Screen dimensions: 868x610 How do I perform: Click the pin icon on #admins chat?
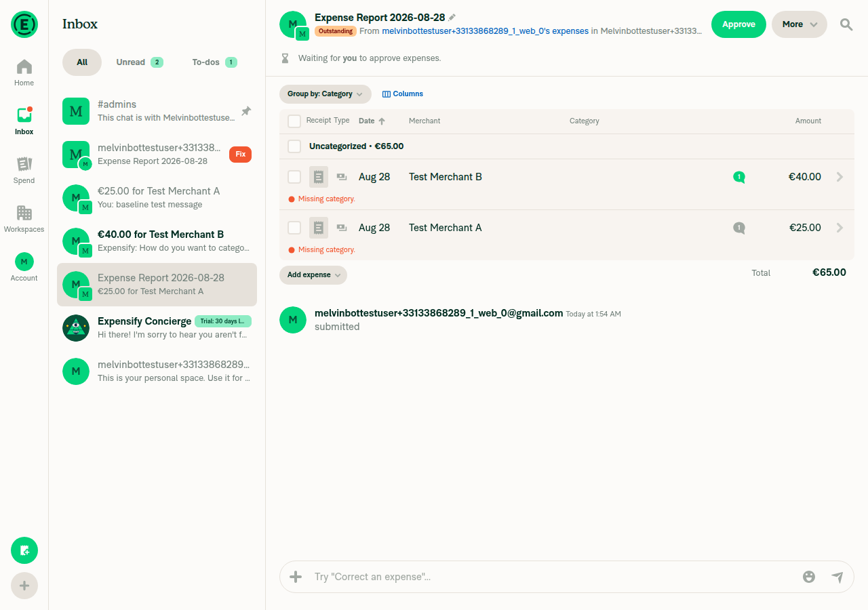click(x=246, y=110)
